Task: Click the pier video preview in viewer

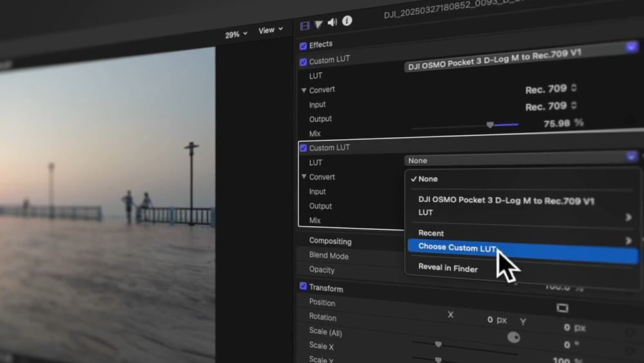Action: click(108, 205)
